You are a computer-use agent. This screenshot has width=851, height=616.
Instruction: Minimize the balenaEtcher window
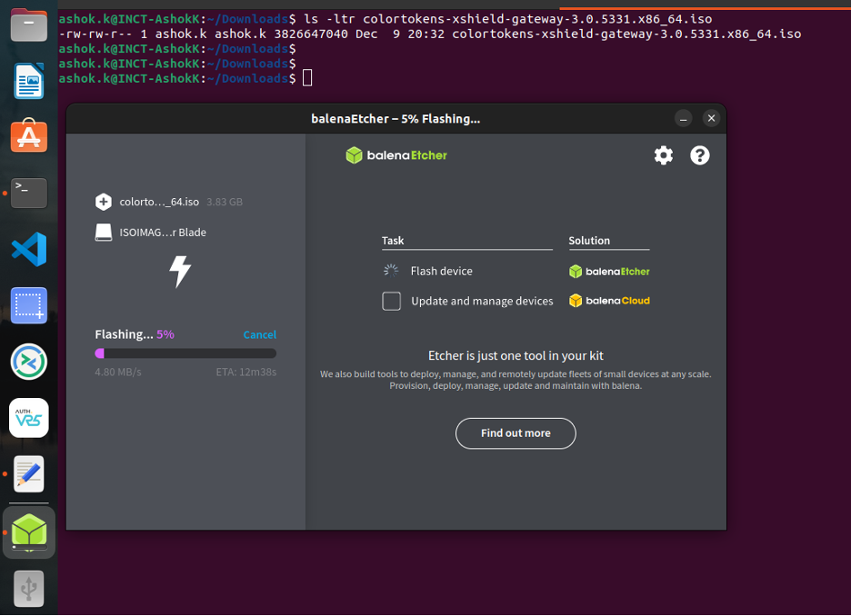coord(684,118)
